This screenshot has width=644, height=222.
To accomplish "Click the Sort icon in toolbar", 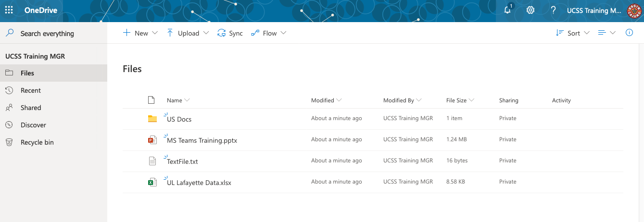I will tap(559, 33).
